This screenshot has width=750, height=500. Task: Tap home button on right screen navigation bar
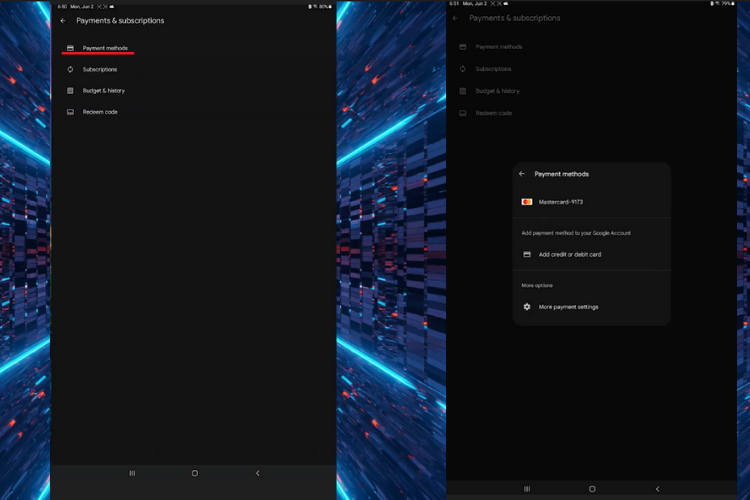(592, 489)
